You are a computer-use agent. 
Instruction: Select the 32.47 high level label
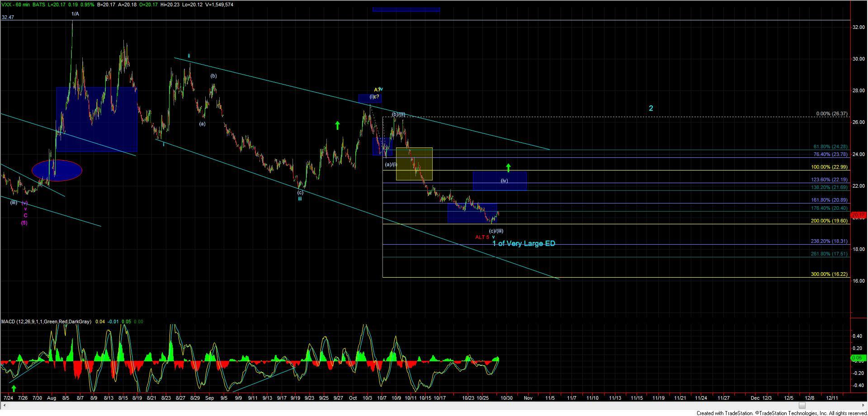coord(8,17)
